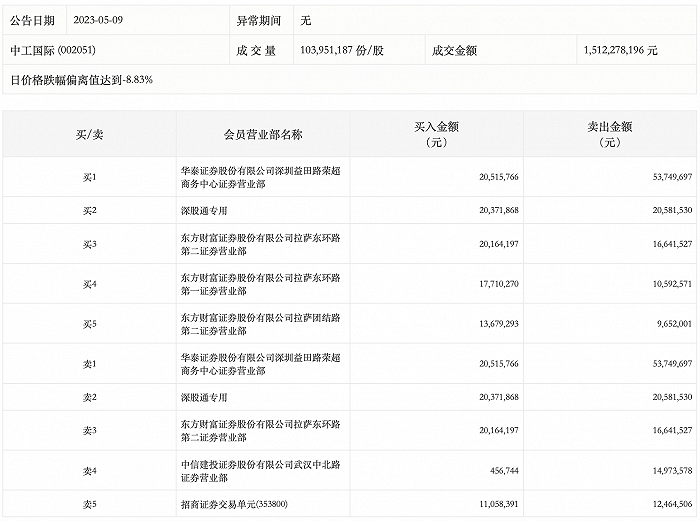Click the 卖1 row label
This screenshot has height=521, width=700.
pyautogui.click(x=89, y=364)
